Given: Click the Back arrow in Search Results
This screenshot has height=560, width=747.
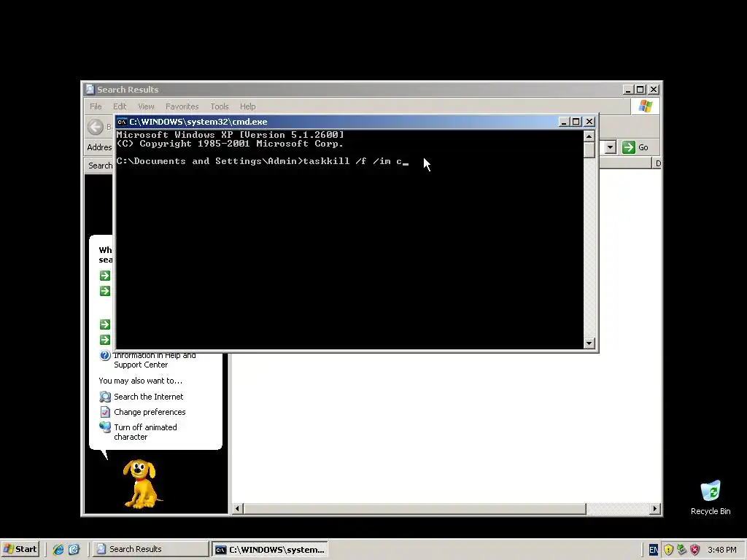Looking at the screenshot, I should pyautogui.click(x=96, y=127).
